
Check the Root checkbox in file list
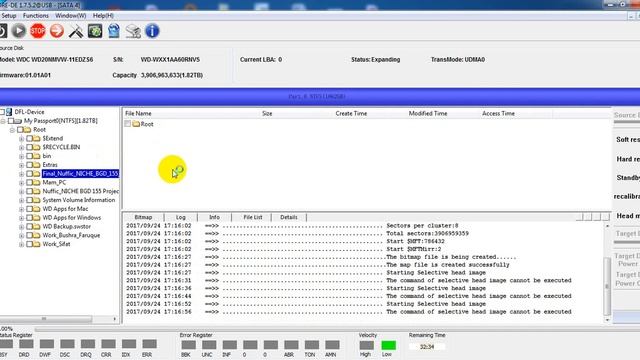128,124
